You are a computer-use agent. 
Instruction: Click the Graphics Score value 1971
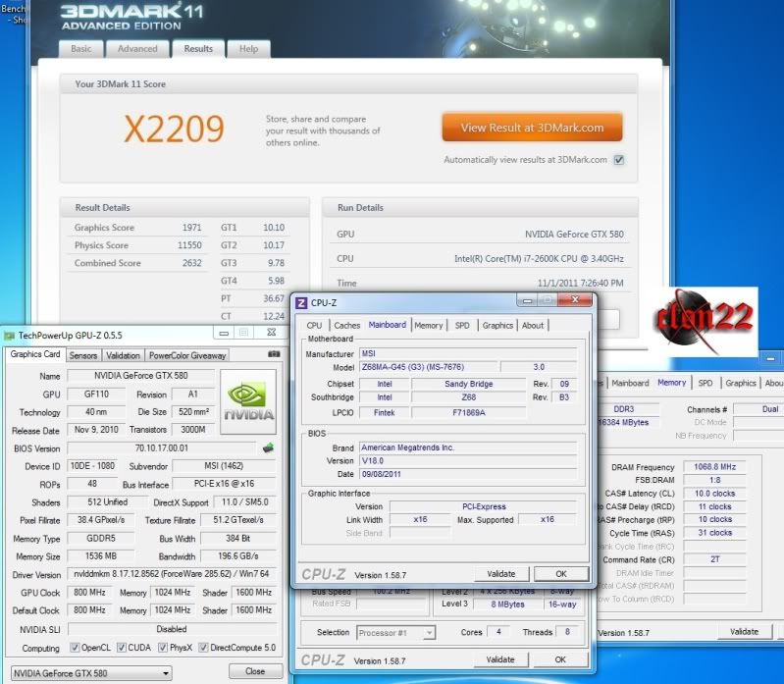coord(191,228)
